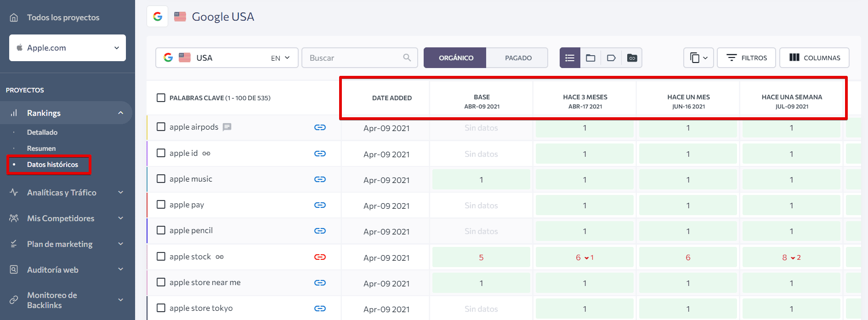Image resolution: width=868 pixels, height=320 pixels.
Task: Open the Columnas button
Action: tap(814, 58)
